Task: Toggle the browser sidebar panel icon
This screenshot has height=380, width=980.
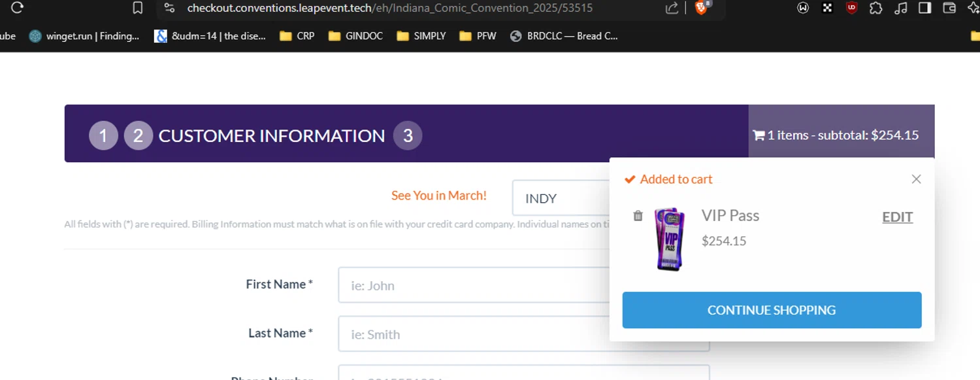Action: [x=924, y=8]
